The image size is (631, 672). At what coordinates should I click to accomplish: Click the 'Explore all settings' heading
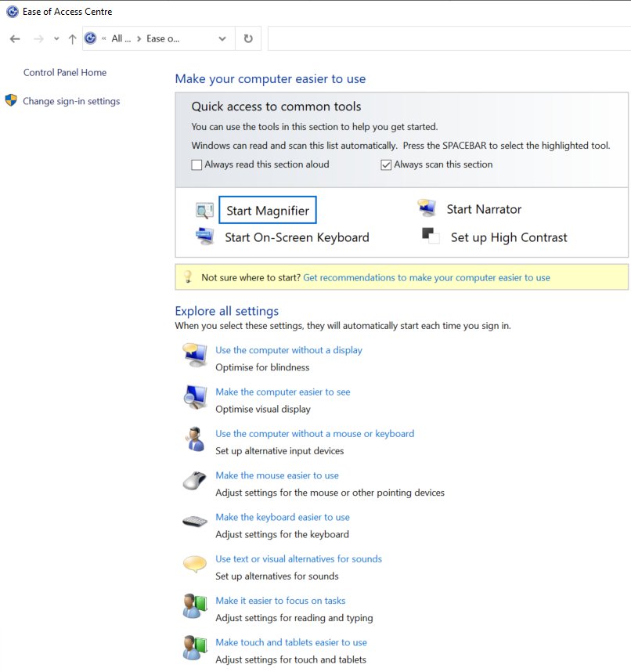[226, 311]
